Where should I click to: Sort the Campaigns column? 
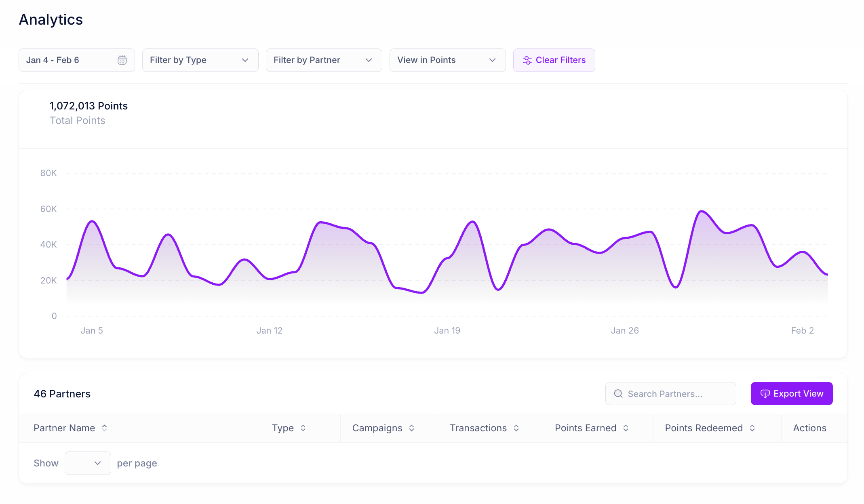[x=412, y=428]
